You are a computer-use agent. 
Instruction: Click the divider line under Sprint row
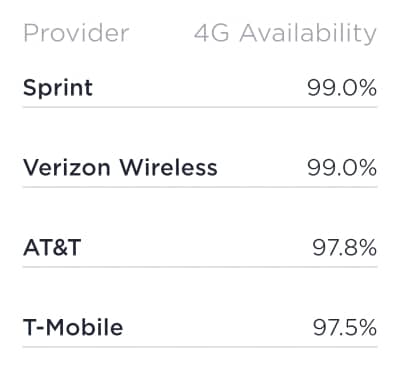pyautogui.click(x=200, y=107)
